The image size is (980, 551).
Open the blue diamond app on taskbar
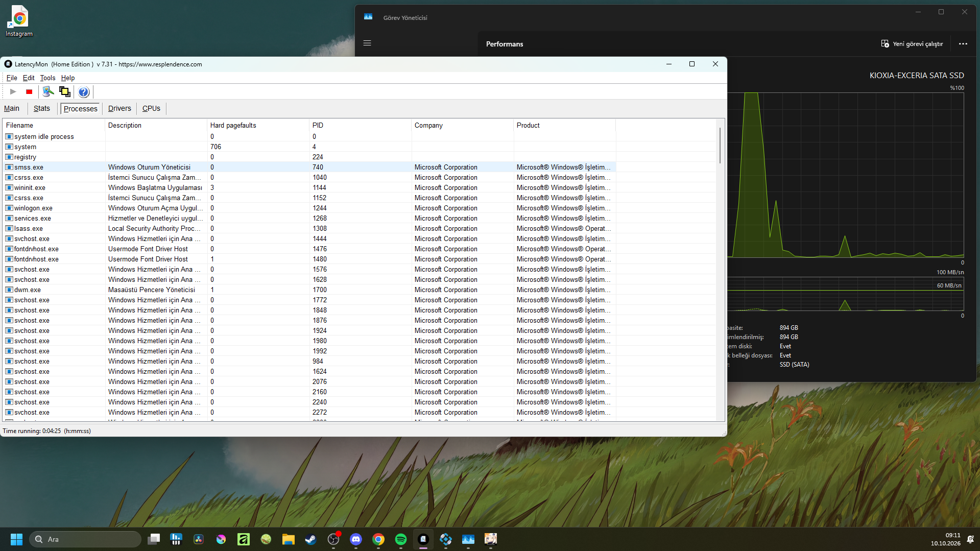click(x=446, y=539)
